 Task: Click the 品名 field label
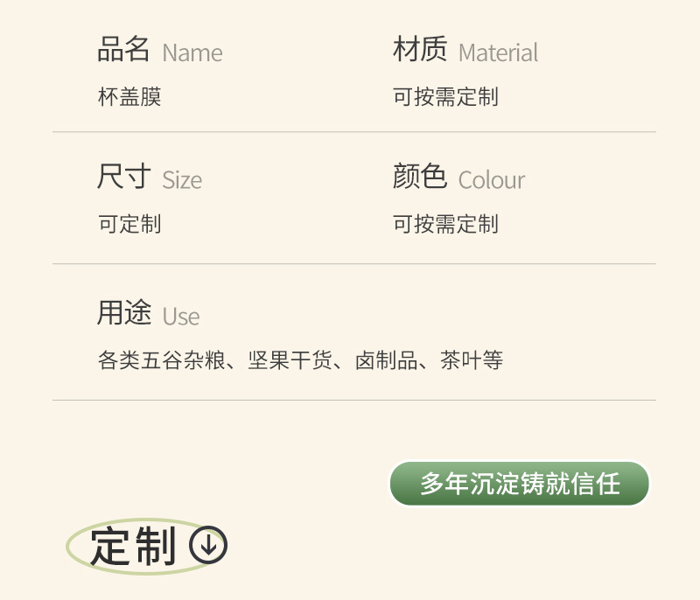[x=123, y=50]
